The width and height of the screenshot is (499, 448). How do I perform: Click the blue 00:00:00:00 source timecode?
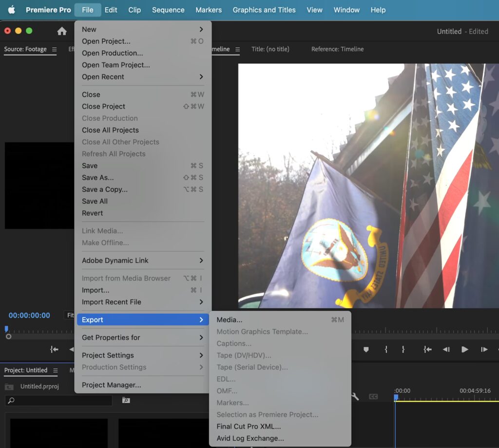pos(29,315)
